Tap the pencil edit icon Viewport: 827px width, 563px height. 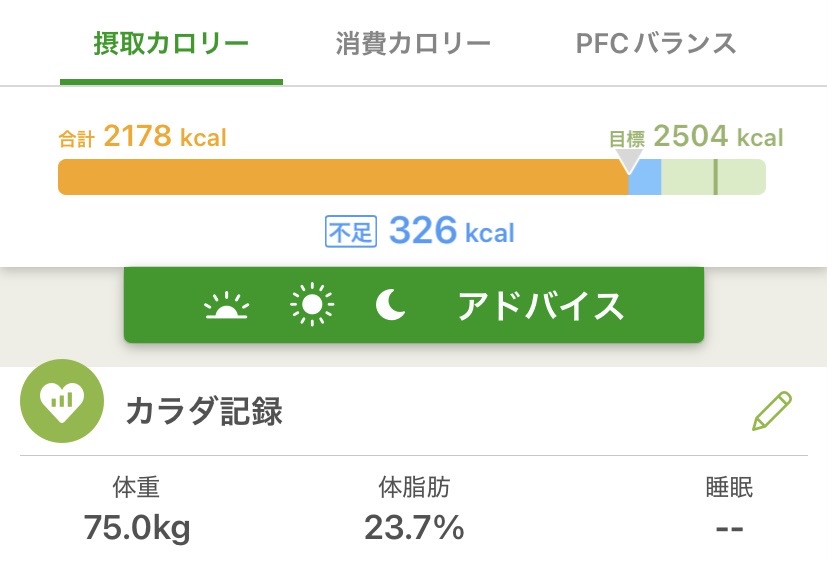tap(771, 412)
